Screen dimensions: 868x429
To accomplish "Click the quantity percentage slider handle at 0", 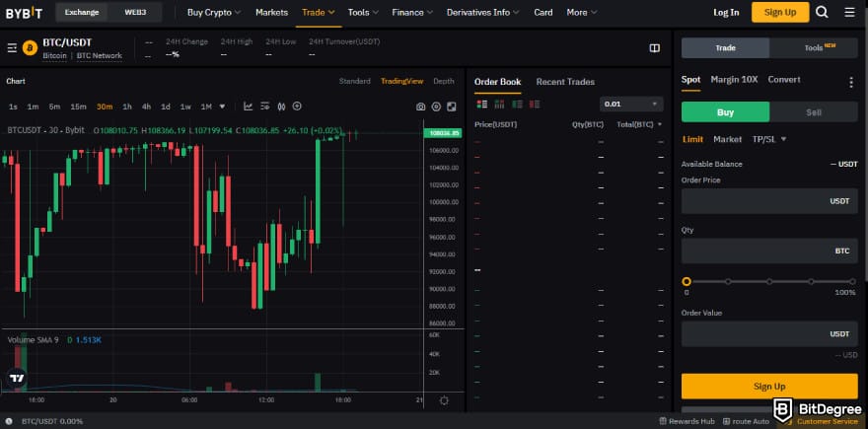I will 687,282.
